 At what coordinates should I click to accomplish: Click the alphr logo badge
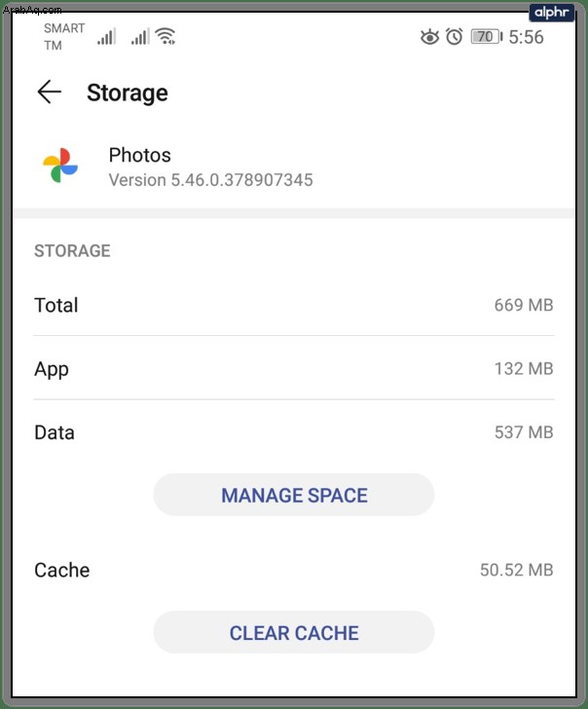pos(552,13)
